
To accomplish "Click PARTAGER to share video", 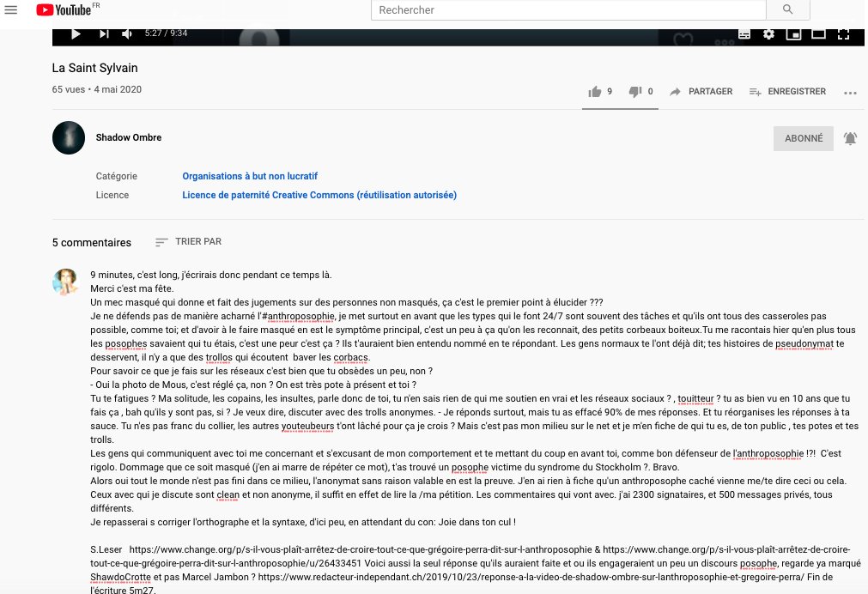I will point(701,91).
